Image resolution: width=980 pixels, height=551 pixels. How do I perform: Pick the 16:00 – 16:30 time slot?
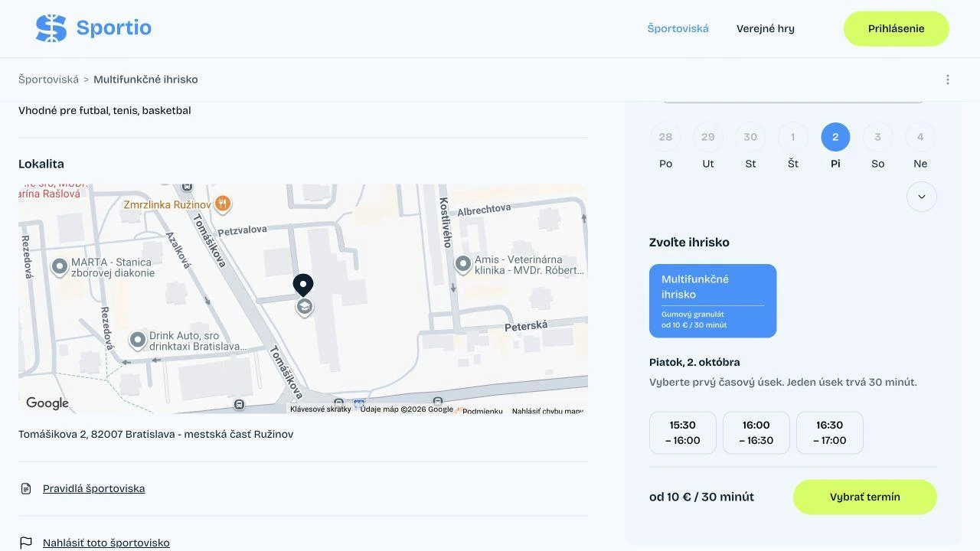coord(756,432)
